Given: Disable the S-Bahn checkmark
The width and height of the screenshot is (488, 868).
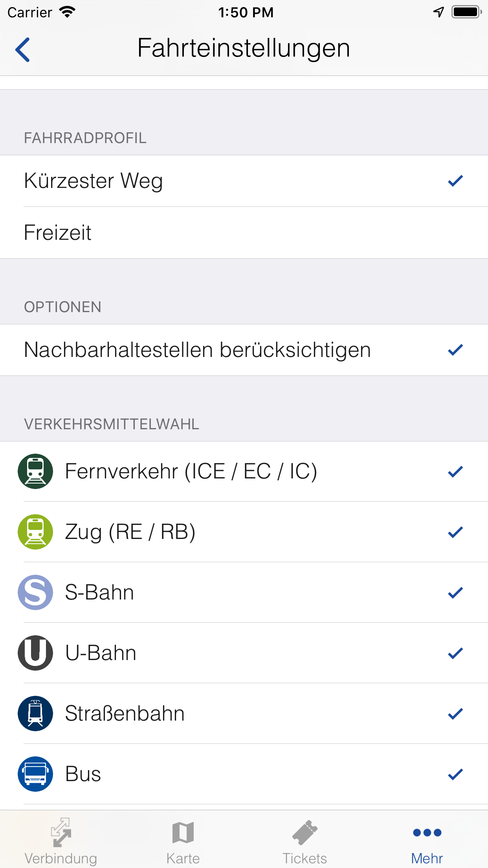Looking at the screenshot, I should [455, 592].
